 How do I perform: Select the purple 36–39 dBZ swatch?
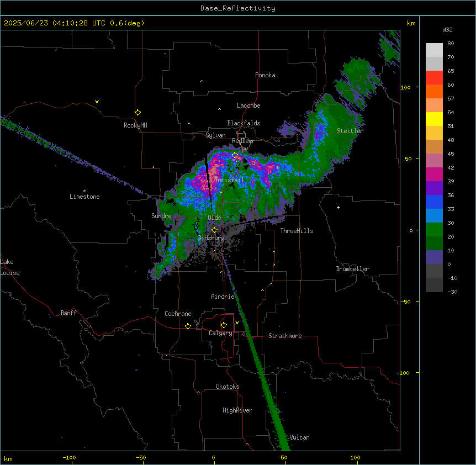click(434, 188)
